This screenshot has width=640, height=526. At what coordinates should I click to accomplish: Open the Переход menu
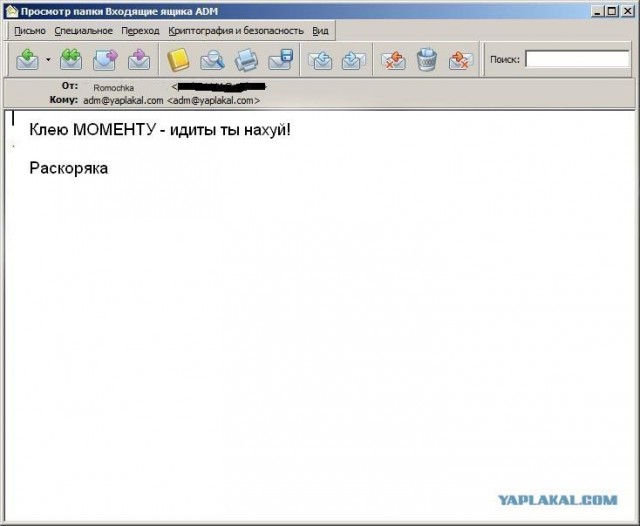pos(140,31)
